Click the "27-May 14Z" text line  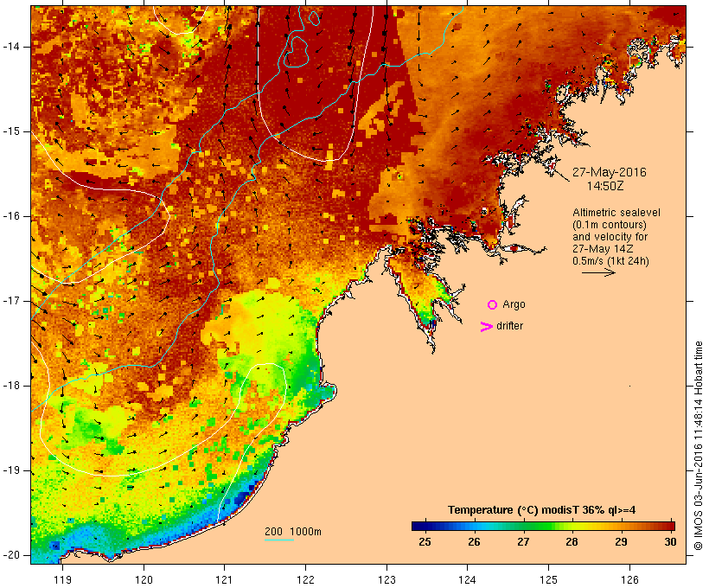click(603, 249)
